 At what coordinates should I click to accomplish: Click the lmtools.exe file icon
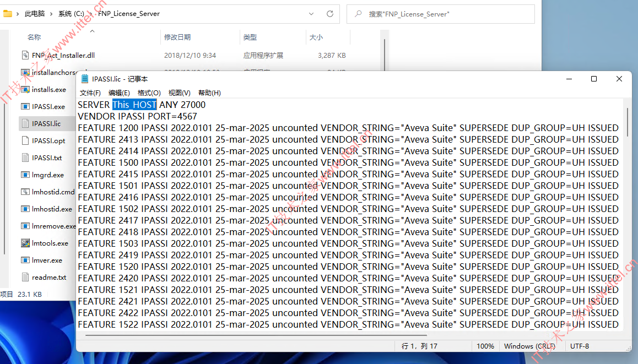[x=25, y=243]
